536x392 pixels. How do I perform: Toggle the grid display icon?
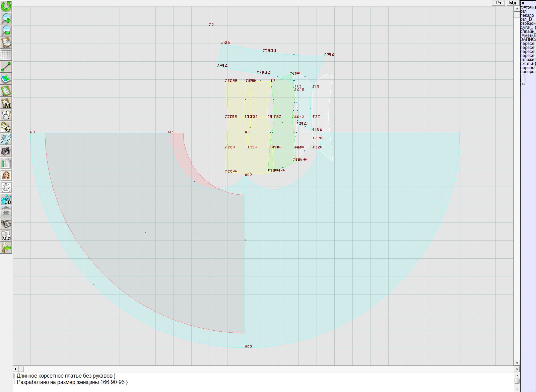(6, 54)
